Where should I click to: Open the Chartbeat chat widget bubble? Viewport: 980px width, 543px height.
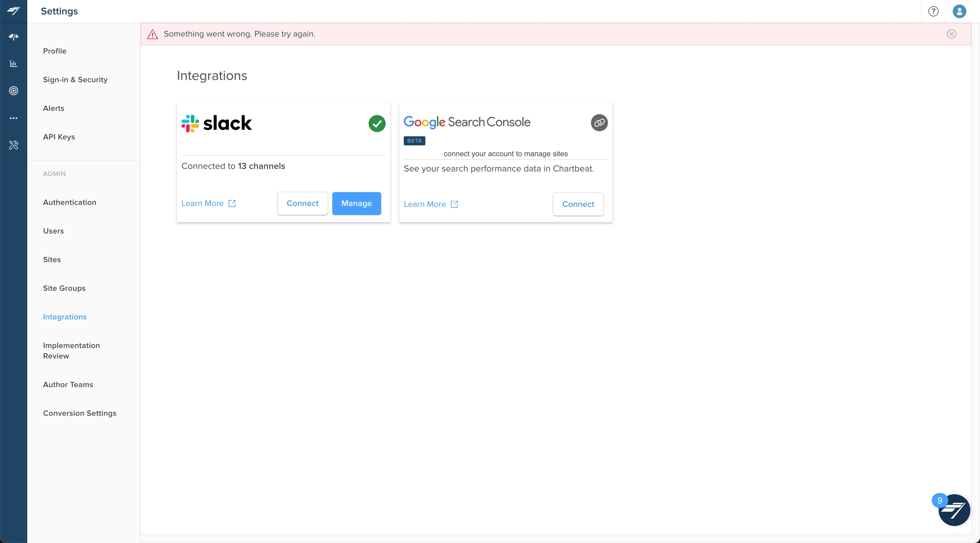[954, 510]
